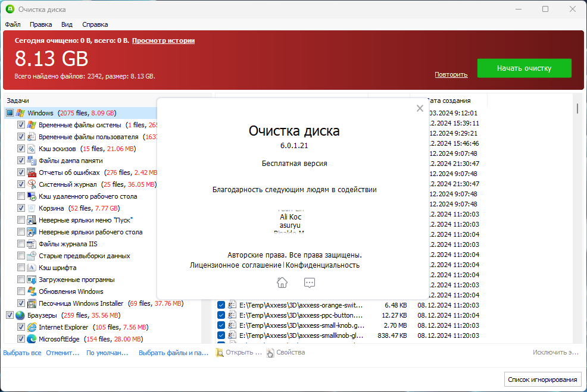Click the Неверные ярлыки рабочего стола icon
The height and width of the screenshot is (392, 587).
click(x=32, y=232)
